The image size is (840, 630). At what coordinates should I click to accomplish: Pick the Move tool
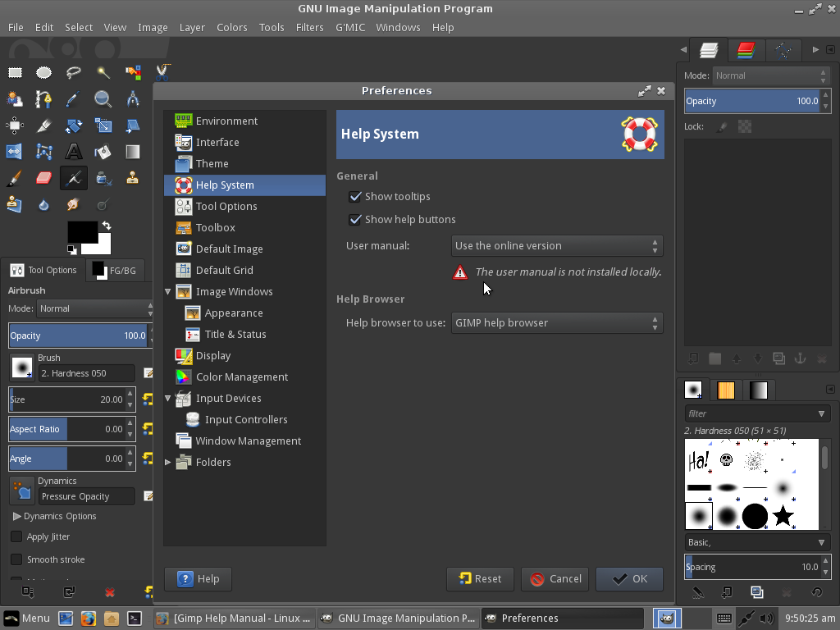pyautogui.click(x=15, y=126)
